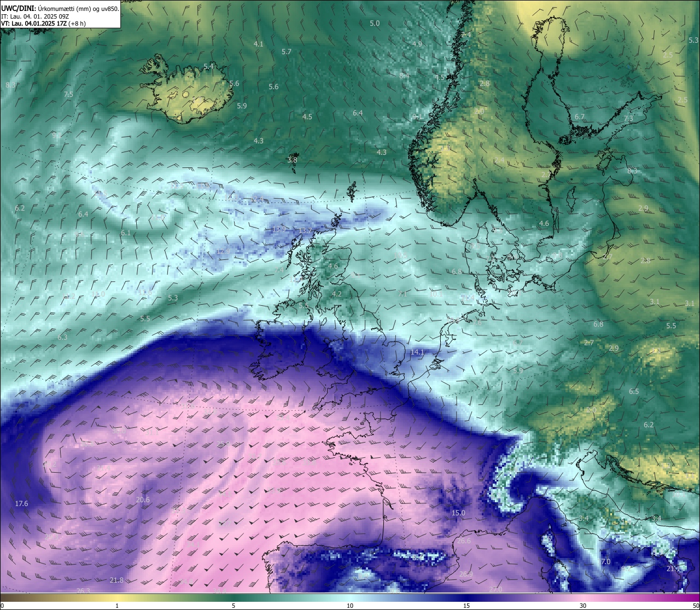Click the initial time line 'IT: Lau. 04. 01. 2025 09Z'
The height and width of the screenshot is (610, 700).
click(x=35, y=16)
